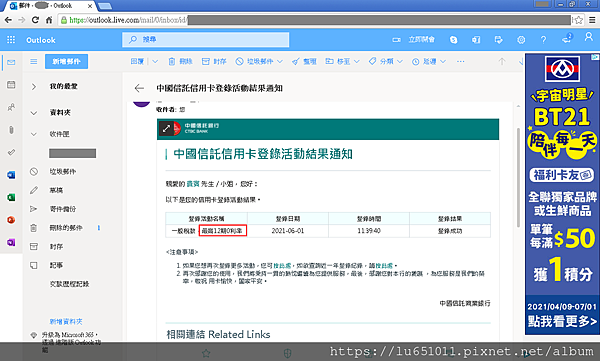Screen dimensions: 600x361
Task: Open more actions ellipsis in toolbar
Action: coord(460,62)
